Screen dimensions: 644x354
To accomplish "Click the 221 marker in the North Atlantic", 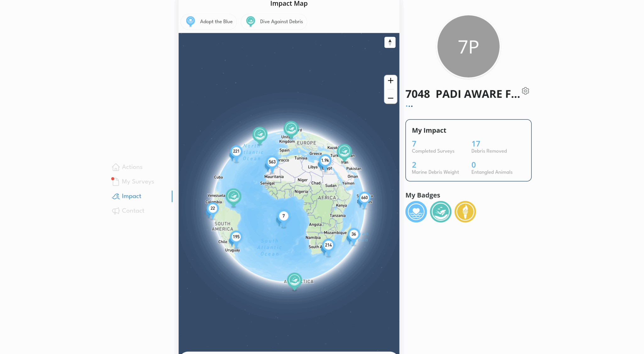I will coord(236,151).
